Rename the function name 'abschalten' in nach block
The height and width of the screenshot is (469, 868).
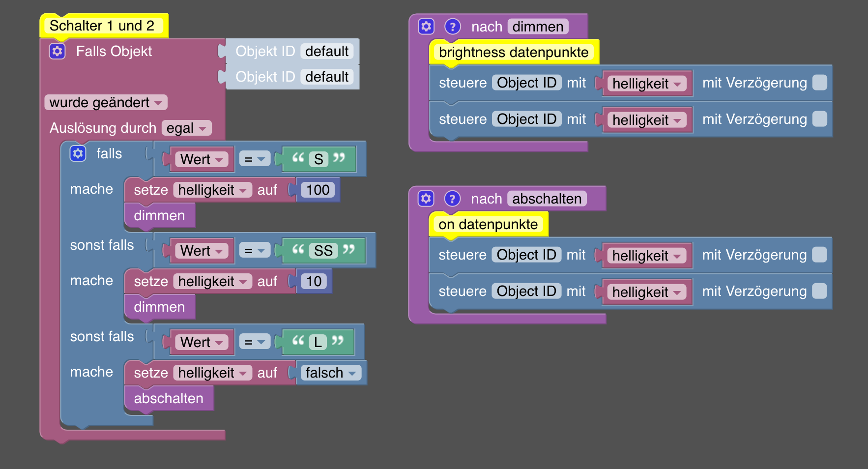pos(547,199)
